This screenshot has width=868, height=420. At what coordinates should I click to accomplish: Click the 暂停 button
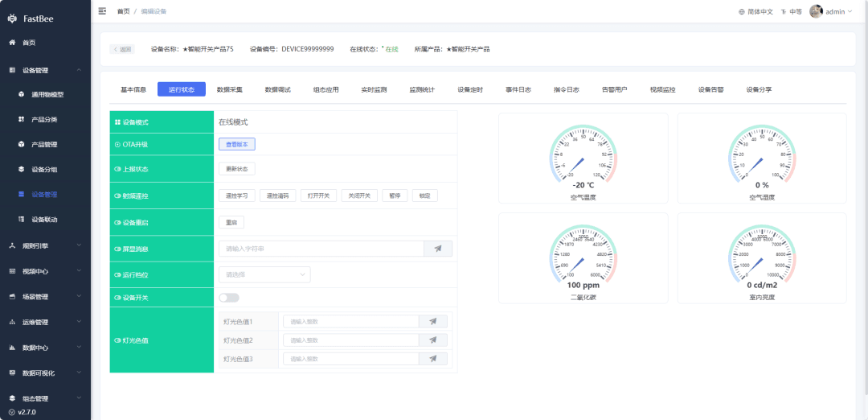[395, 195]
